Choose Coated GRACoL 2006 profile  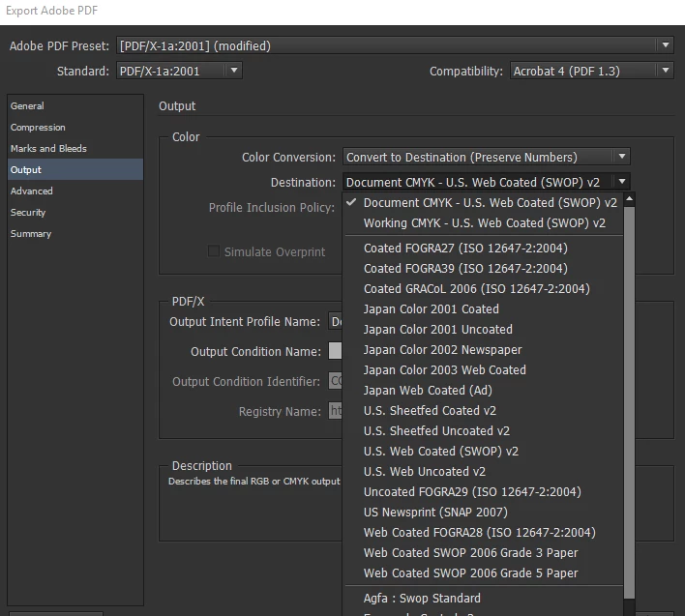click(x=484, y=288)
